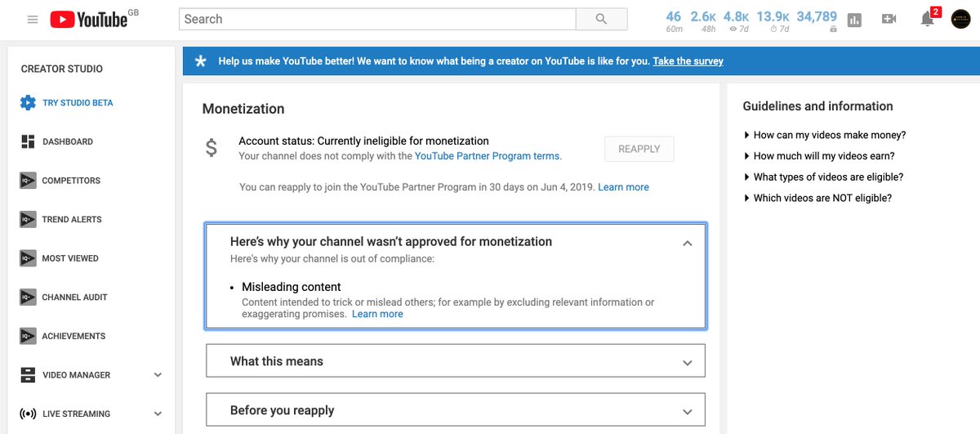The height and width of the screenshot is (434, 980).
Task: Expand the Before you reapply section
Action: (x=688, y=411)
